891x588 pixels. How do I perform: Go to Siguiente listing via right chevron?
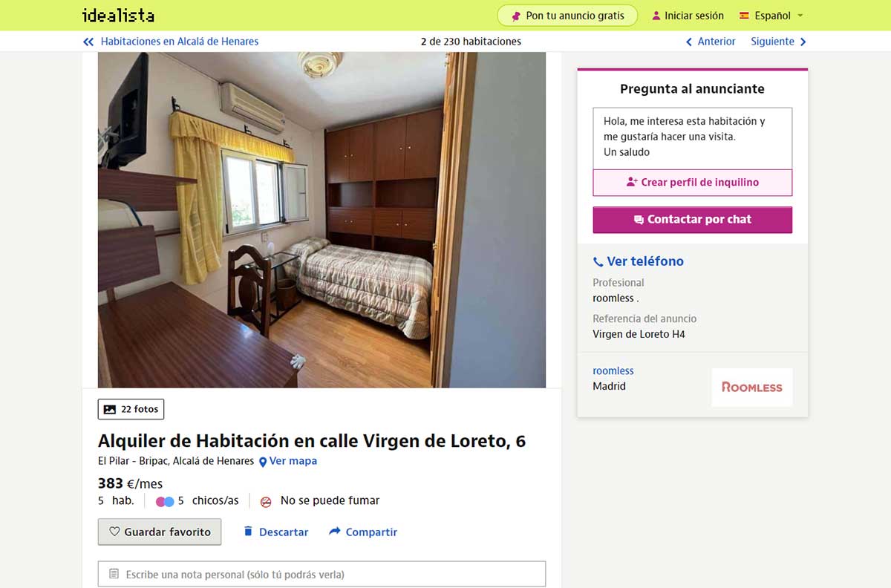(803, 42)
